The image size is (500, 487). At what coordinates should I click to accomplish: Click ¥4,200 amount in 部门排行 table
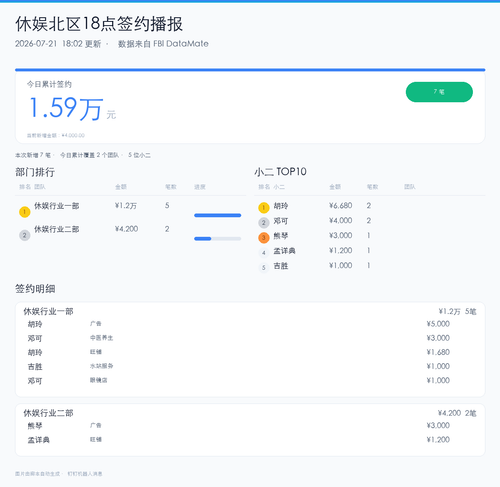(126, 229)
